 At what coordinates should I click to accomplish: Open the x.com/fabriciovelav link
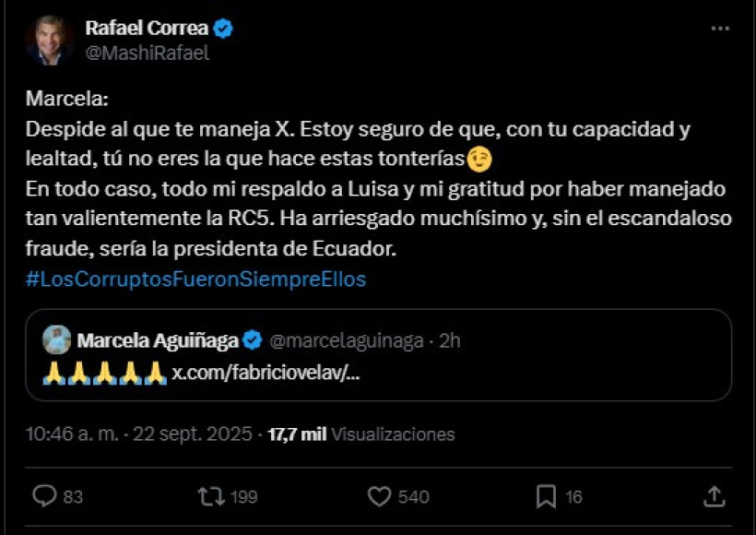[266, 373]
